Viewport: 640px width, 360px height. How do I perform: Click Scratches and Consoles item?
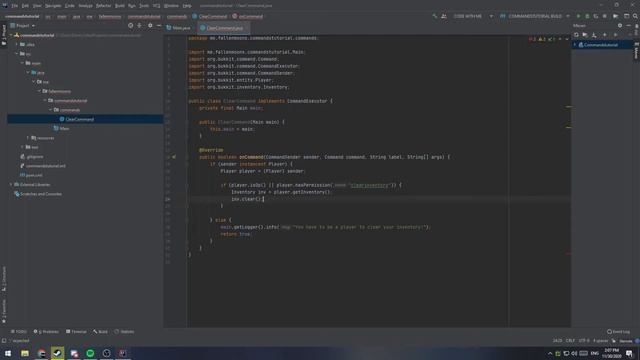pos(41,194)
